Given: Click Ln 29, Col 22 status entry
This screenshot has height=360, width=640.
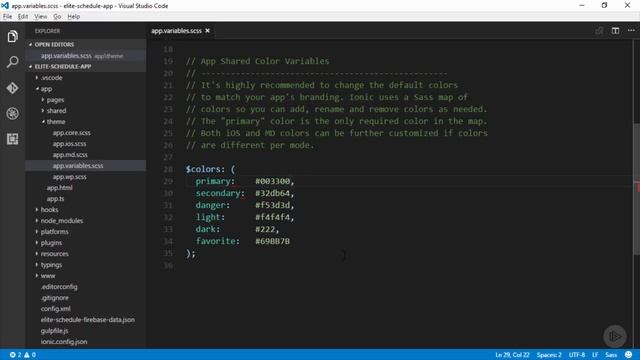Looking at the screenshot, I should point(512,355).
